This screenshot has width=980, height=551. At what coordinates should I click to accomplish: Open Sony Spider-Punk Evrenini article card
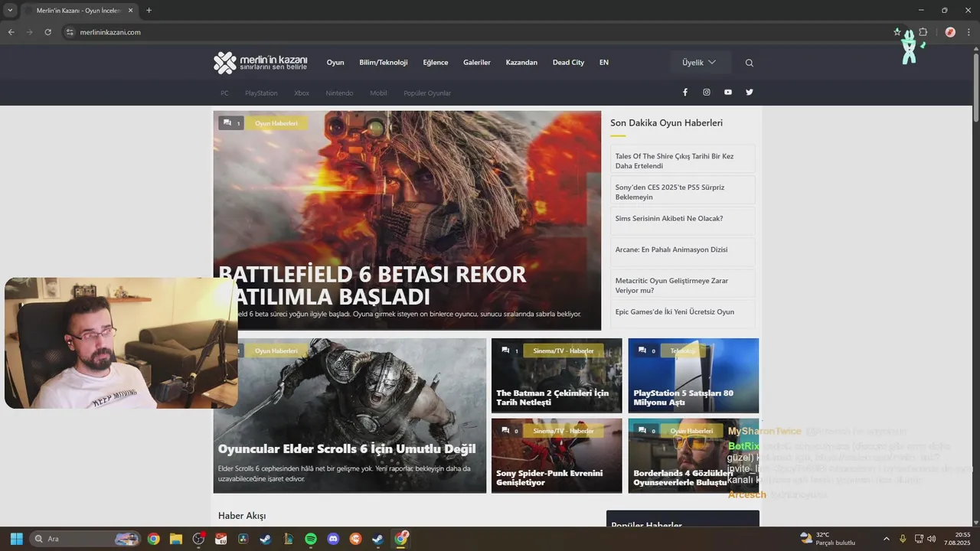pyautogui.click(x=557, y=455)
